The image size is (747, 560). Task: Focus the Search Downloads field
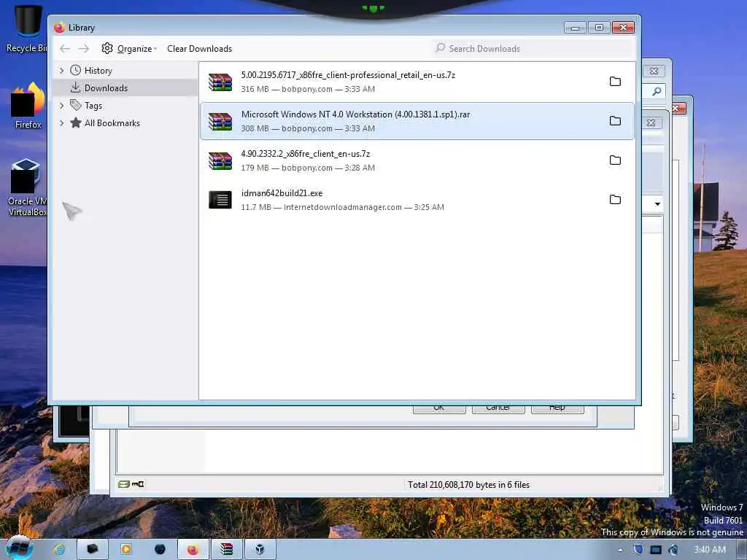(533, 49)
